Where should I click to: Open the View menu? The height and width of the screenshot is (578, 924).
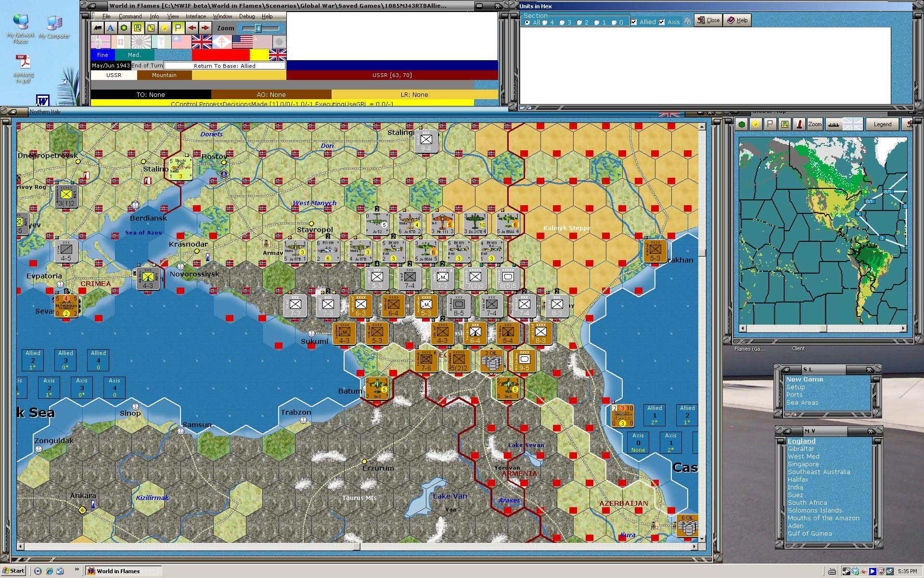(173, 16)
